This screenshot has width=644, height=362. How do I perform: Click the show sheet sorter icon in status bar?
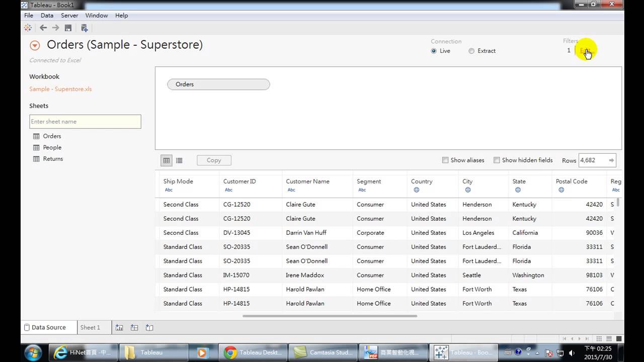[x=600, y=339]
